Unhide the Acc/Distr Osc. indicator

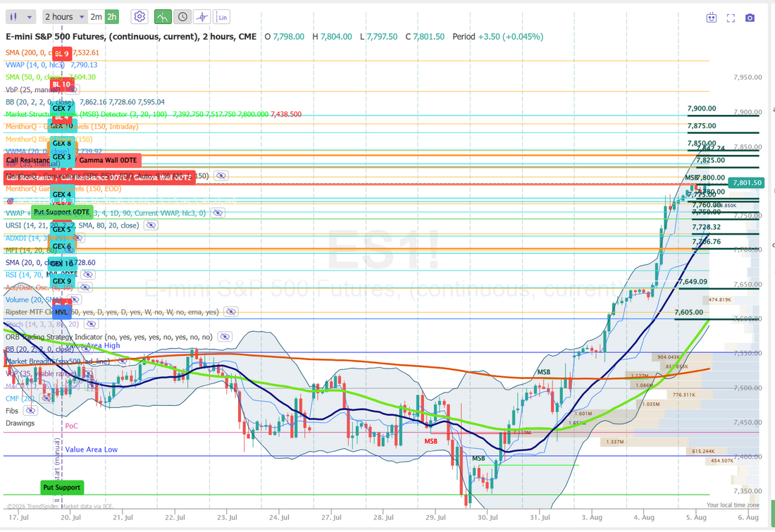(x=85, y=287)
